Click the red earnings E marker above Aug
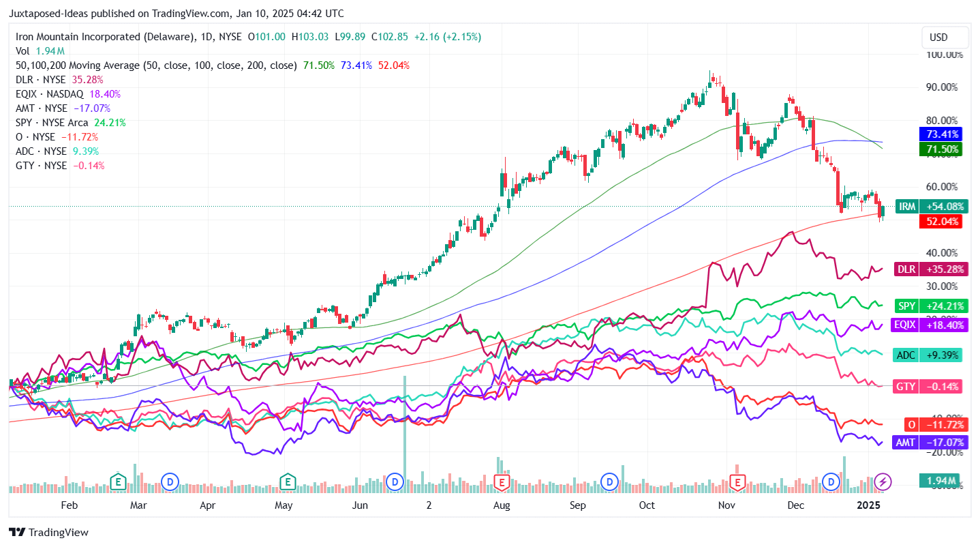Viewport: 980px width, 547px height. pos(502,482)
